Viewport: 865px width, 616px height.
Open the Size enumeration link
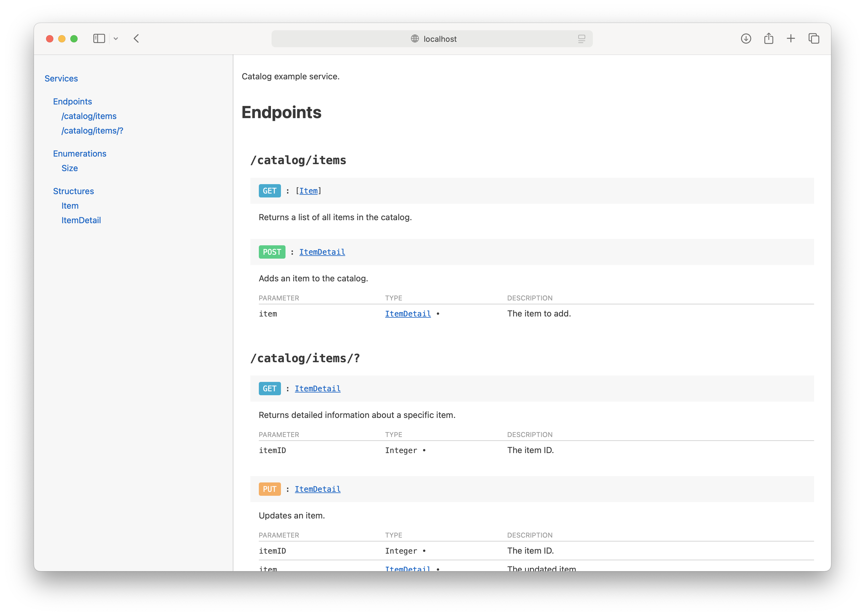69,168
